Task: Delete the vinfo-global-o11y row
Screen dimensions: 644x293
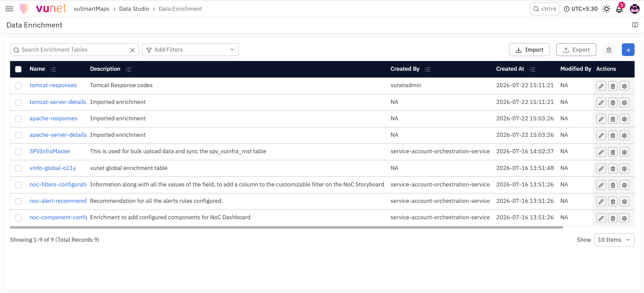Action: [x=613, y=169]
